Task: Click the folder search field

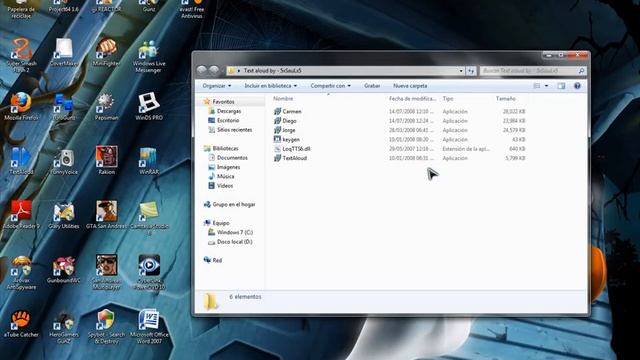Action: tap(532, 71)
